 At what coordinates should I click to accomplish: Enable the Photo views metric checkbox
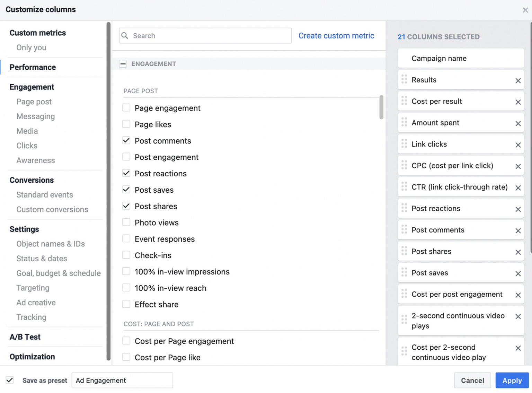tap(126, 222)
